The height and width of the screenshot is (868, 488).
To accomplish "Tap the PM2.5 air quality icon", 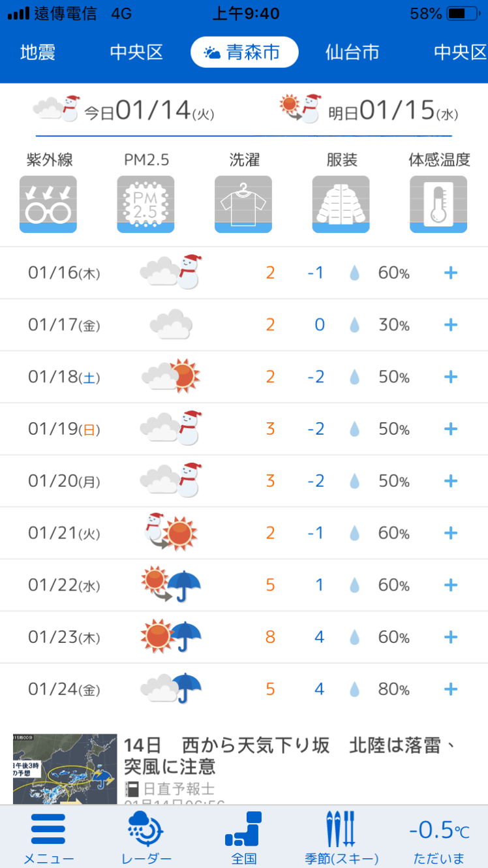I will 145,204.
